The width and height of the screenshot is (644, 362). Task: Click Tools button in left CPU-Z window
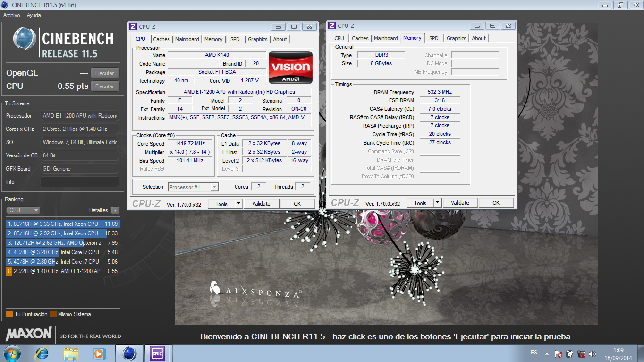pos(221,204)
